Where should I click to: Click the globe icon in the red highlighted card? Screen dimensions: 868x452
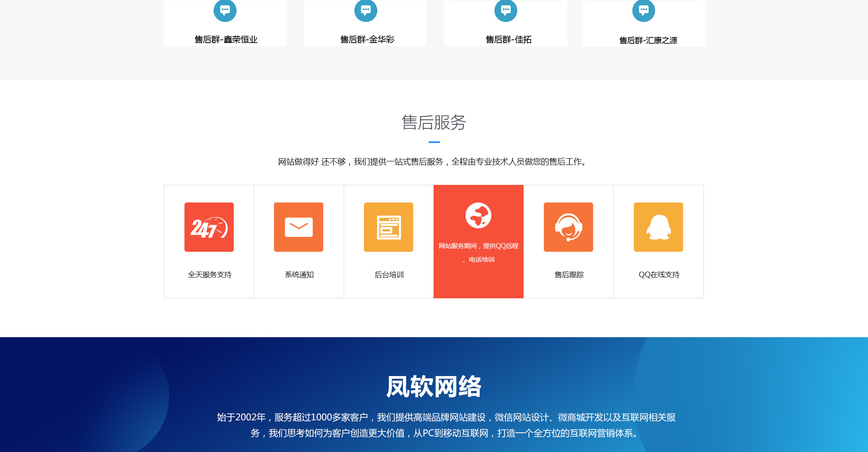pyautogui.click(x=478, y=216)
